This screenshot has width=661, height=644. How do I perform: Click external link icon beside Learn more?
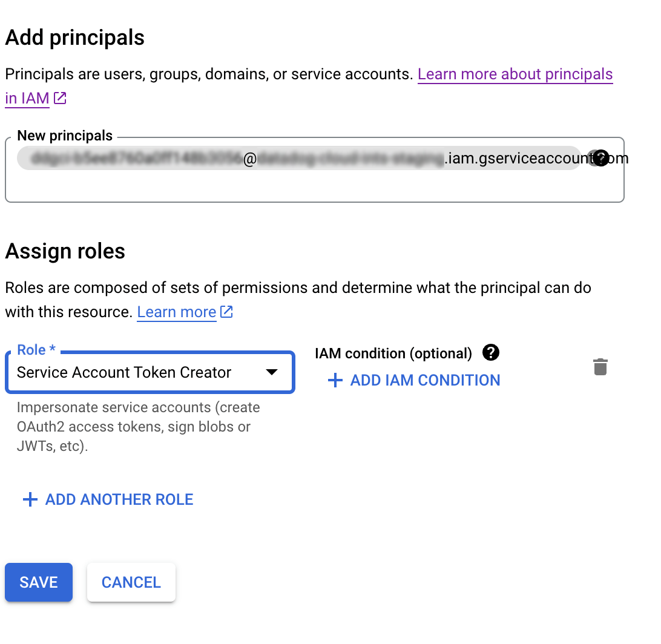click(x=226, y=312)
